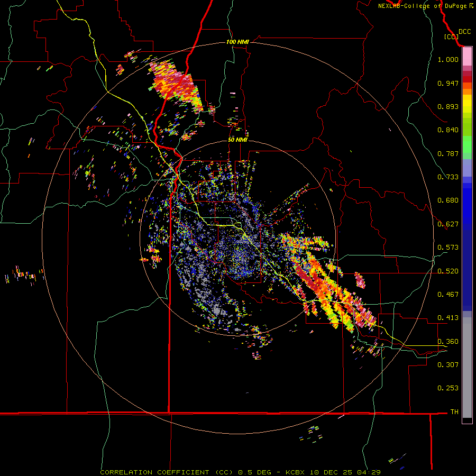The width and height of the screenshot is (476, 476).
Task: Click the 0.360 legend value
Action: point(448,342)
